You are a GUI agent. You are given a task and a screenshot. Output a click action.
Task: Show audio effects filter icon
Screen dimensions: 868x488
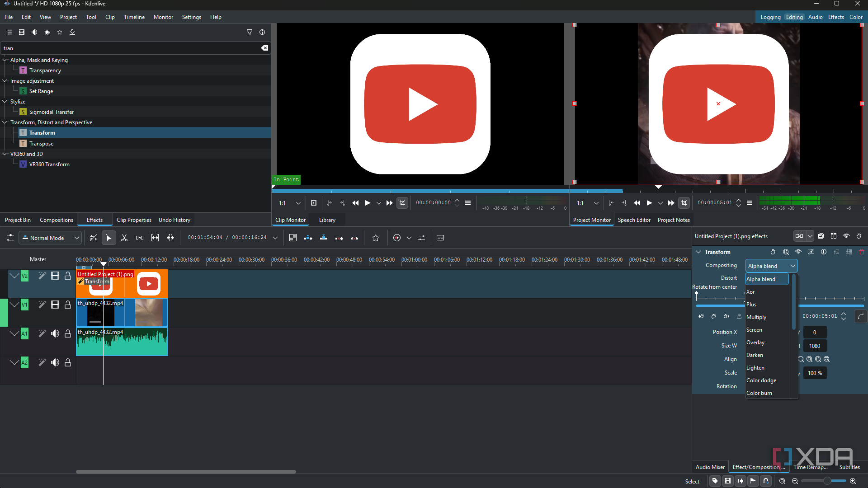(x=34, y=32)
